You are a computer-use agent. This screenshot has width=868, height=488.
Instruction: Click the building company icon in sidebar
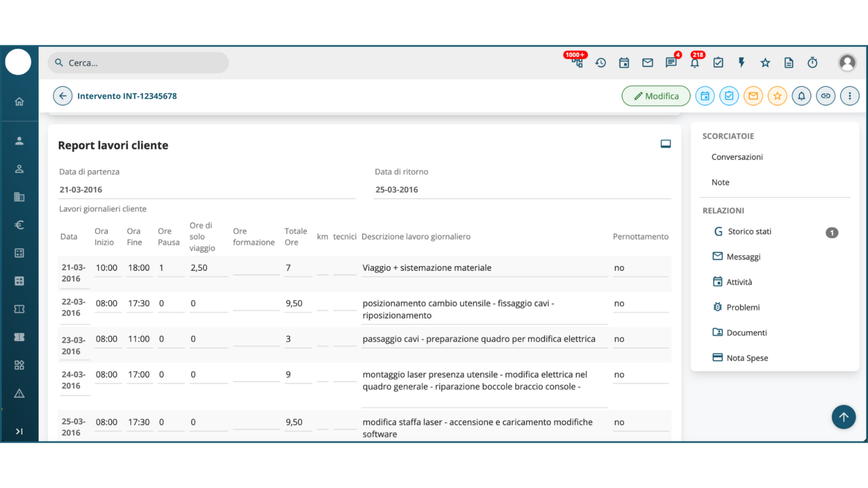[19, 197]
